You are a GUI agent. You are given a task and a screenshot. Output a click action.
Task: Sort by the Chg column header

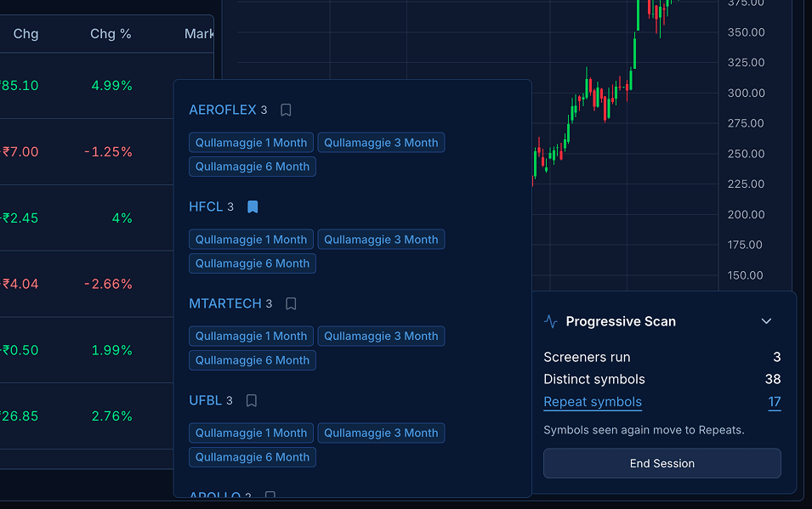coord(26,34)
